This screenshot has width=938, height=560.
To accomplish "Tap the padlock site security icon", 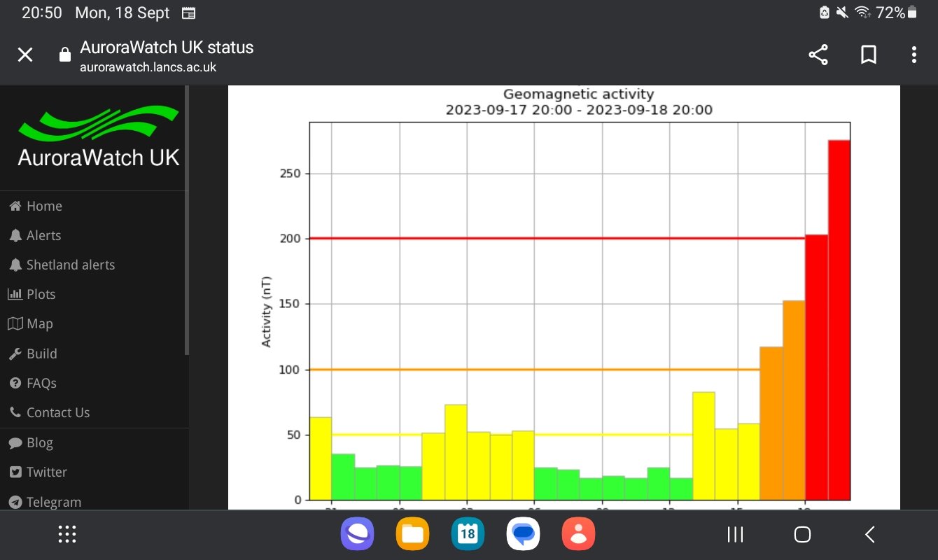I will [64, 55].
